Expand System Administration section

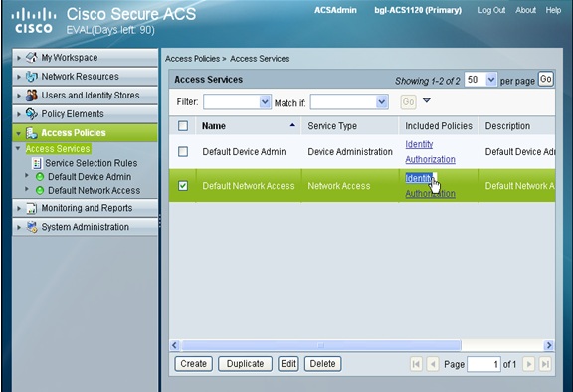coord(19,227)
